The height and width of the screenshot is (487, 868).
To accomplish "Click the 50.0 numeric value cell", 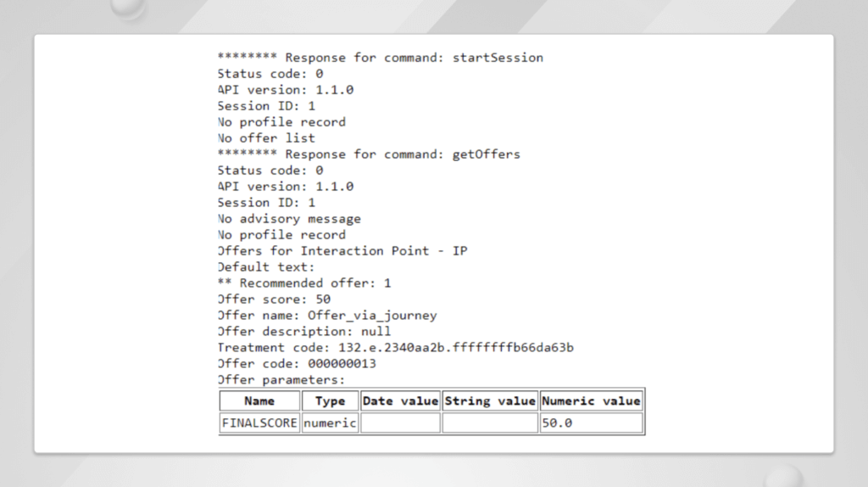I will [x=591, y=423].
